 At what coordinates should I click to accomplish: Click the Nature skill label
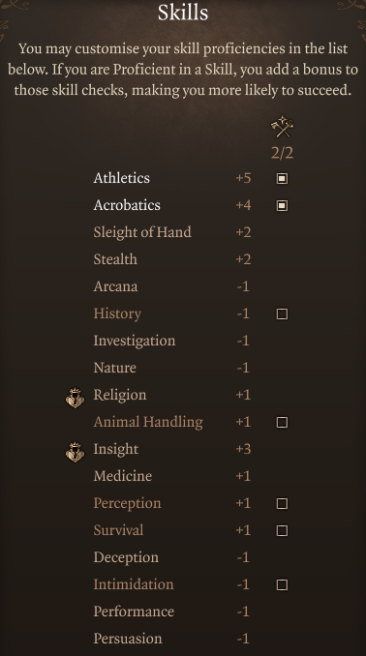(x=115, y=368)
